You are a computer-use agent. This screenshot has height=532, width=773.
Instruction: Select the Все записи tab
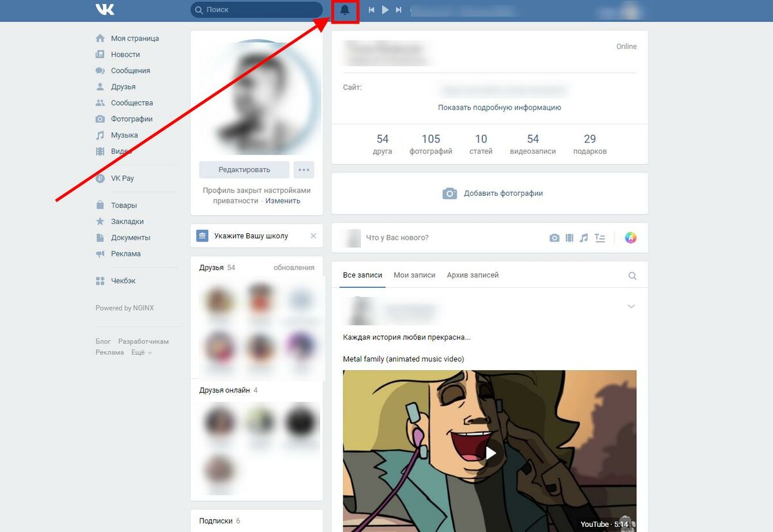point(363,275)
